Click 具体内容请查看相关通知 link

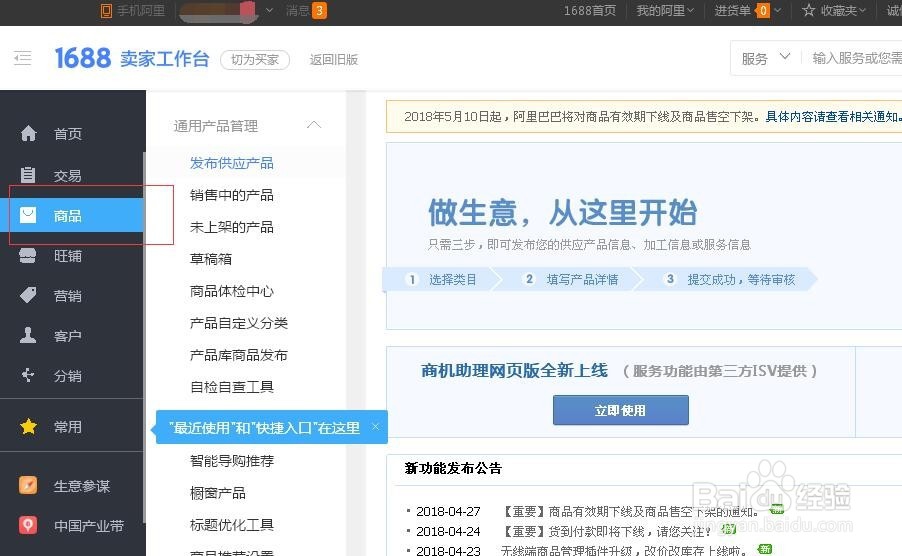point(833,117)
